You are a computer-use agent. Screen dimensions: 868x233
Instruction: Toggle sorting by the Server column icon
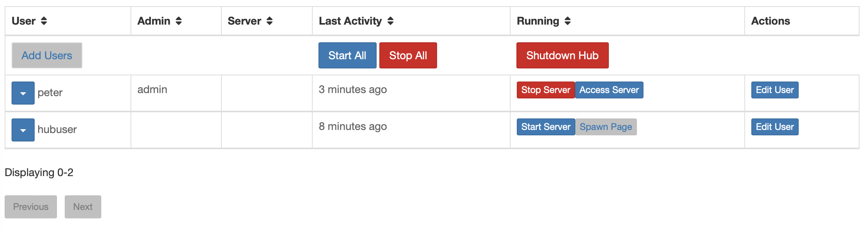coord(270,21)
